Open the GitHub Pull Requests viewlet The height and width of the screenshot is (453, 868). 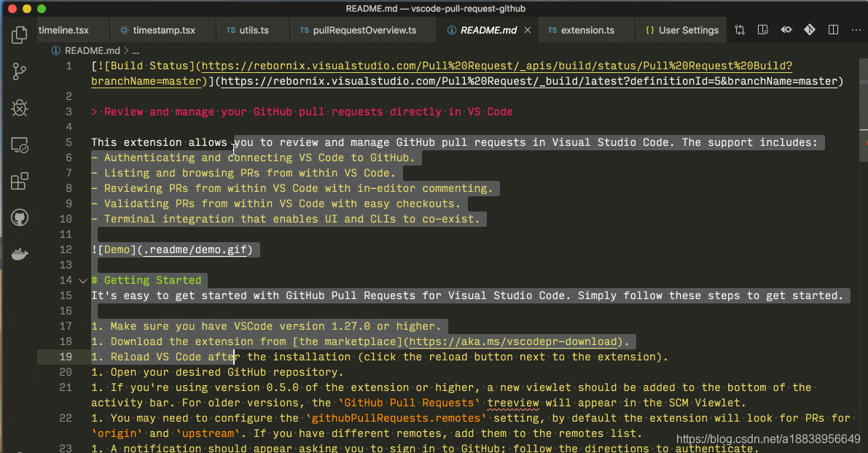click(x=20, y=217)
